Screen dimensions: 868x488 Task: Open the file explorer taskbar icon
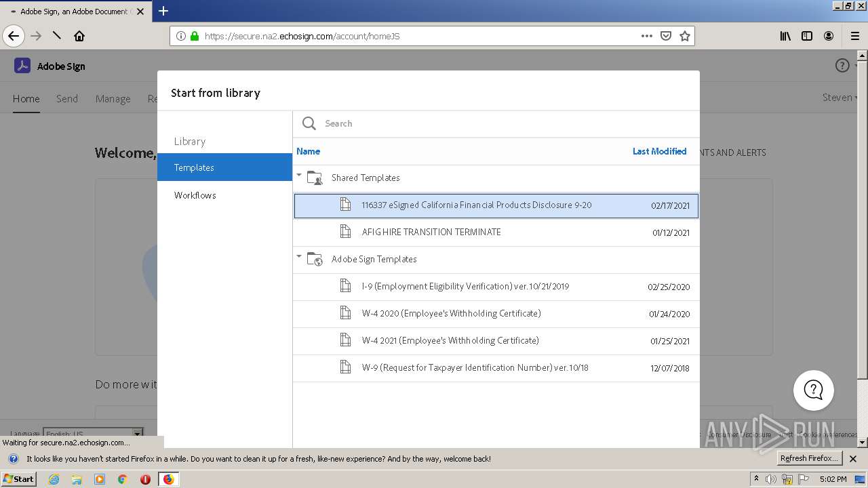pyautogui.click(x=77, y=479)
